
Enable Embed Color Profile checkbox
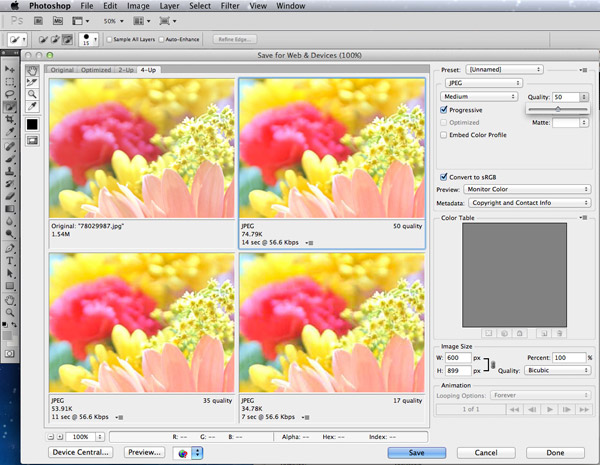point(444,134)
